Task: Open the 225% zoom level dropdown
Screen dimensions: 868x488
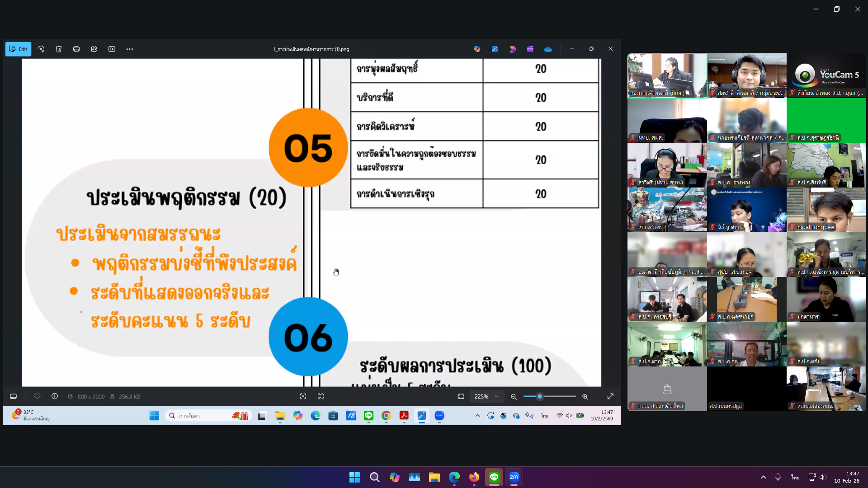Action: [x=487, y=396]
